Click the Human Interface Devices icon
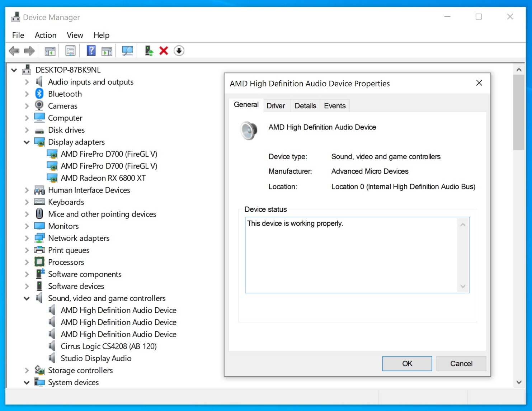Viewport: 532px width, 411px height. tap(39, 190)
